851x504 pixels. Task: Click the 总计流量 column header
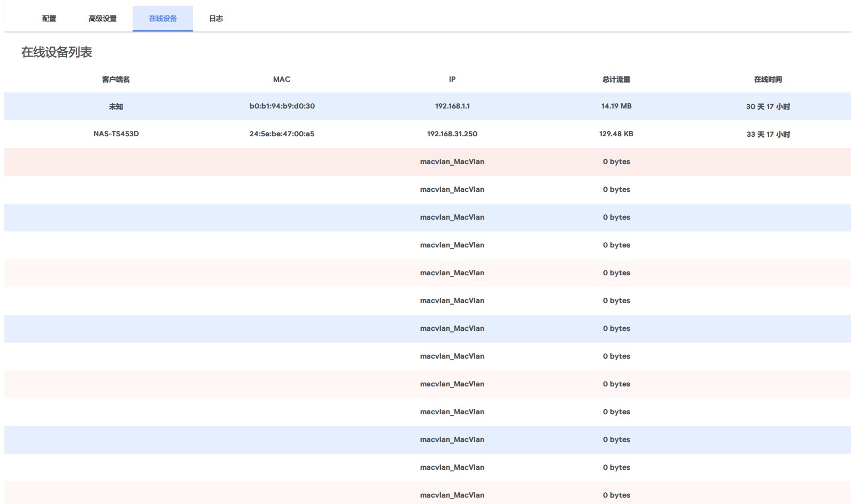(x=616, y=79)
